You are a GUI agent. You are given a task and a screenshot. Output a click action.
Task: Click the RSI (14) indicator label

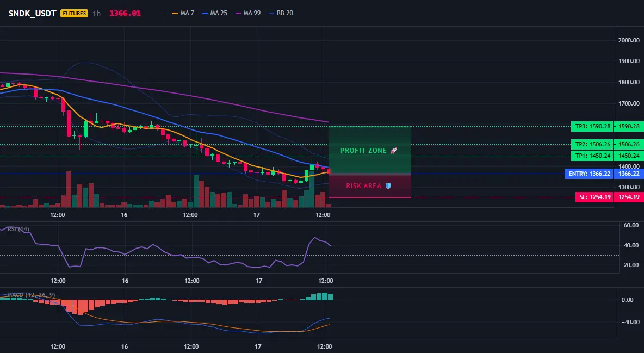tap(18, 229)
